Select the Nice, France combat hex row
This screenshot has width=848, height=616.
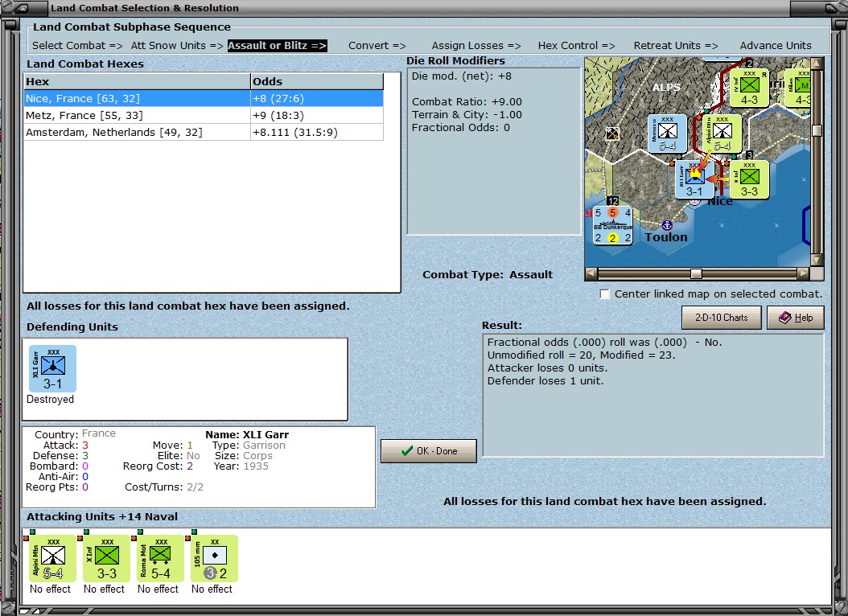click(204, 98)
